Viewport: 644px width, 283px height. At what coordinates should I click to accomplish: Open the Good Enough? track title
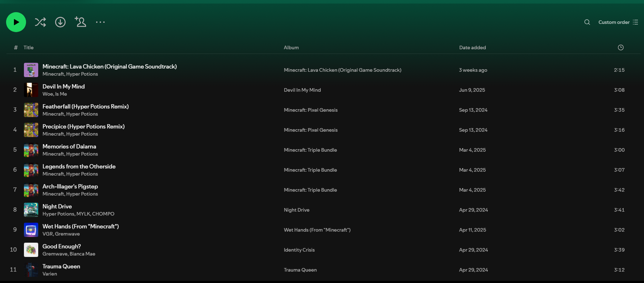(62, 246)
